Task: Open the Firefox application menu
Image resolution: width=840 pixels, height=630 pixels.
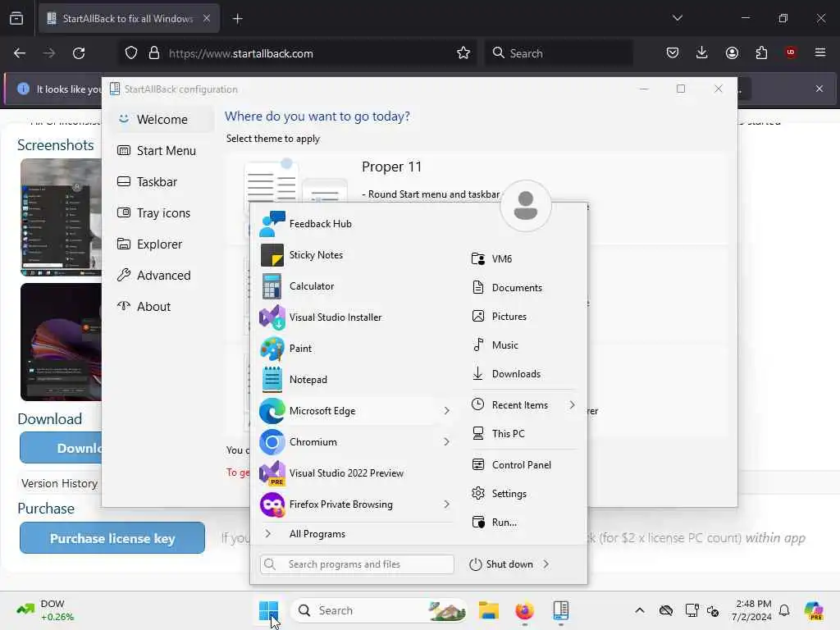Action: (x=820, y=52)
